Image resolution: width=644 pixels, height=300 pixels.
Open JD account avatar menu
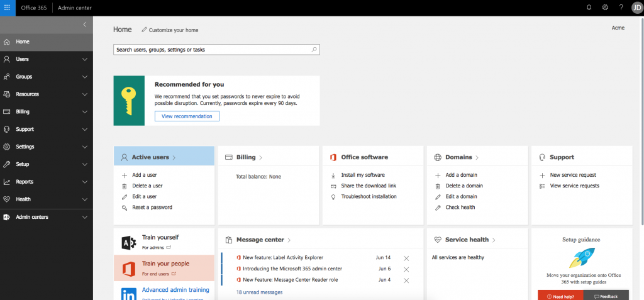[636, 8]
